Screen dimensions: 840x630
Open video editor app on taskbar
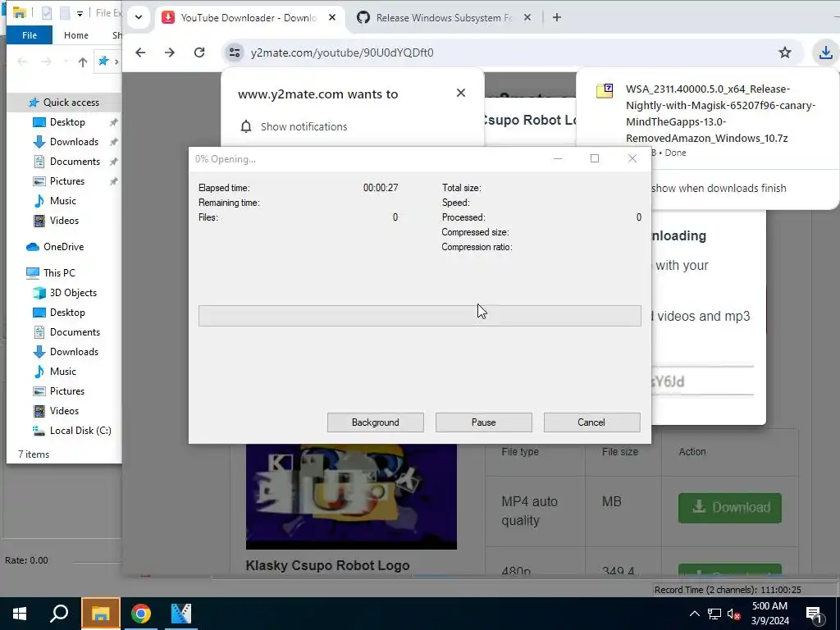click(181, 614)
